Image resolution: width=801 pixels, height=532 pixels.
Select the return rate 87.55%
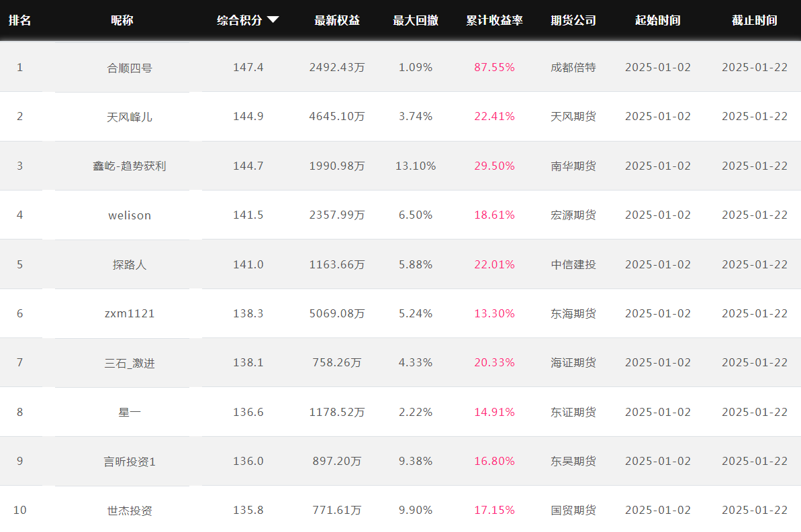coord(494,67)
